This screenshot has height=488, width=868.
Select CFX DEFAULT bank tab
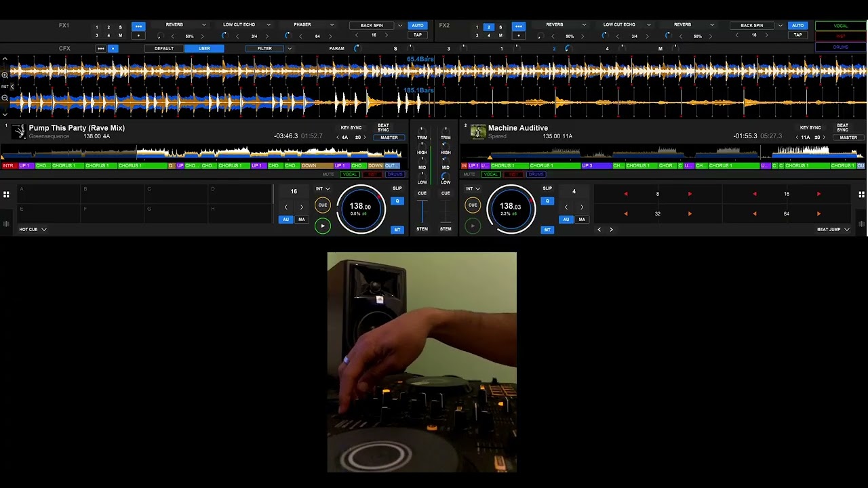tap(164, 49)
